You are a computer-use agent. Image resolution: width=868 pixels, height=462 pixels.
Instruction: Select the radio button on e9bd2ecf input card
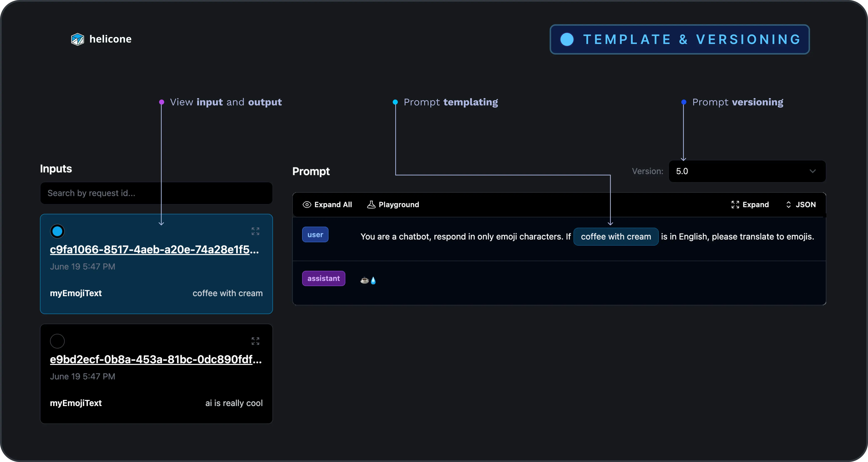click(x=57, y=341)
